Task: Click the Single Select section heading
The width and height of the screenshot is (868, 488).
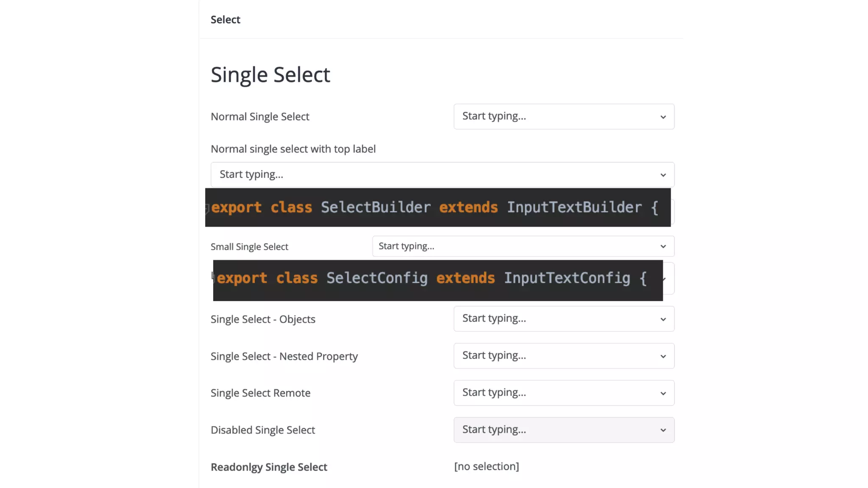Action: pos(270,75)
